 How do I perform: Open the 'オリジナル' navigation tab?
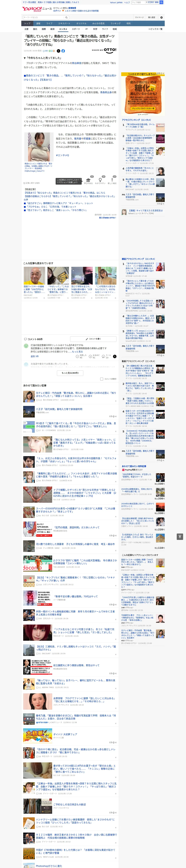coord(81,24)
